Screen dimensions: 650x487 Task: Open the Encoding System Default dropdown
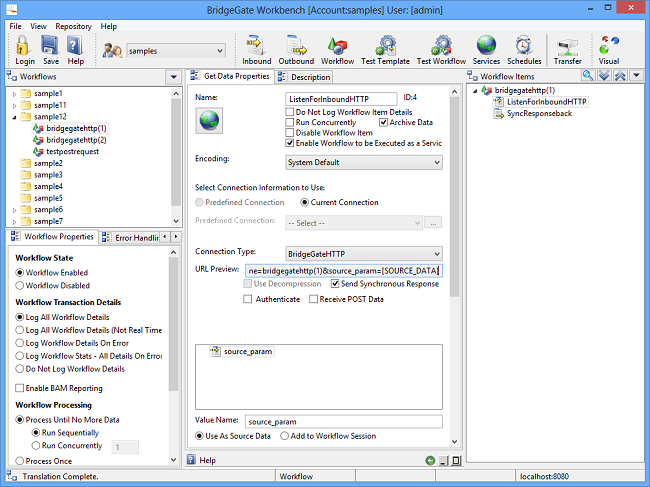pos(364,162)
